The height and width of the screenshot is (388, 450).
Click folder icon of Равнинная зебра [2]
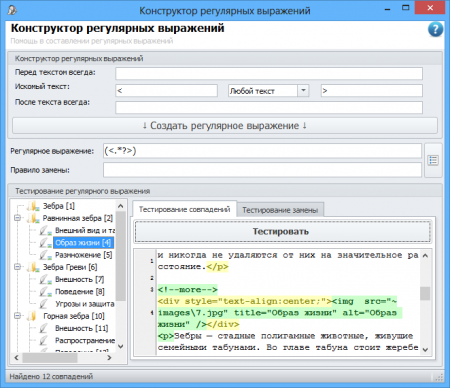coord(33,218)
